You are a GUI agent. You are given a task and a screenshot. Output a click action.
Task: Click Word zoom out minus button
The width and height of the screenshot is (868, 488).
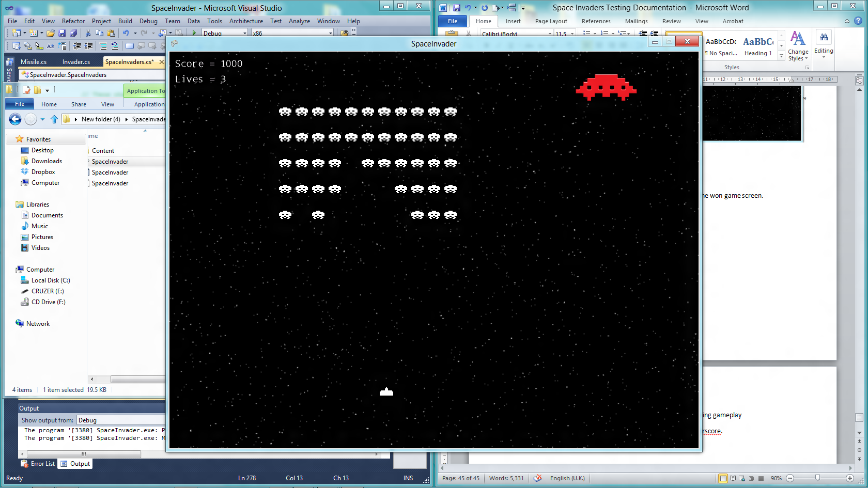[x=790, y=478]
